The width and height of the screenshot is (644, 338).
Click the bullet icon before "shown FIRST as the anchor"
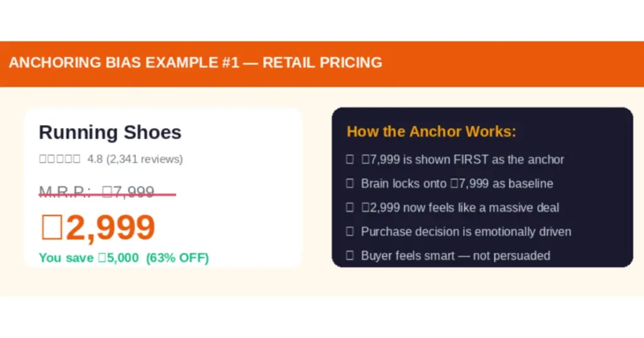point(350,160)
